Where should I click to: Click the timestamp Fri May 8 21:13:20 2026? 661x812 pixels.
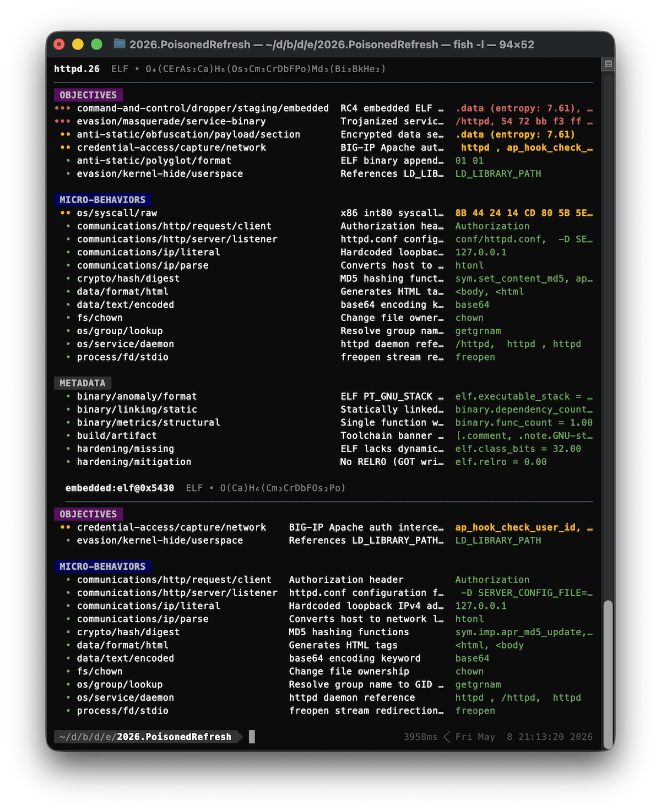[524, 737]
